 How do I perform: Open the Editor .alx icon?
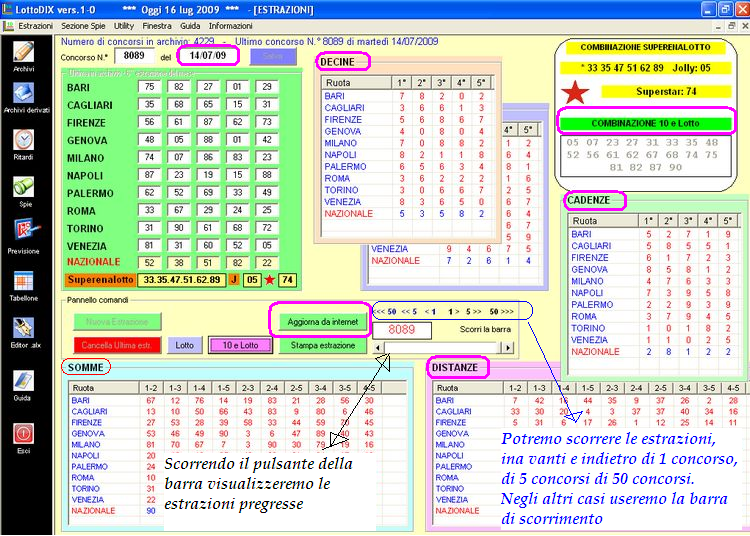(x=23, y=328)
